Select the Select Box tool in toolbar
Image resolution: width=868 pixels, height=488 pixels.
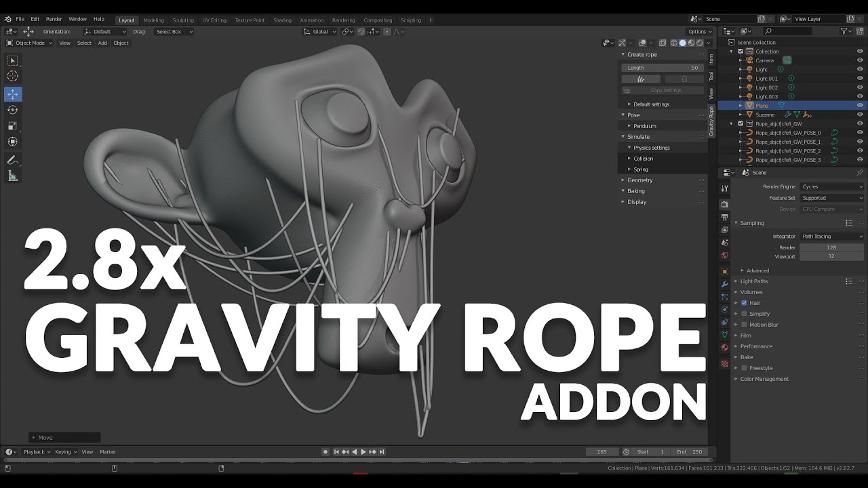[12, 60]
